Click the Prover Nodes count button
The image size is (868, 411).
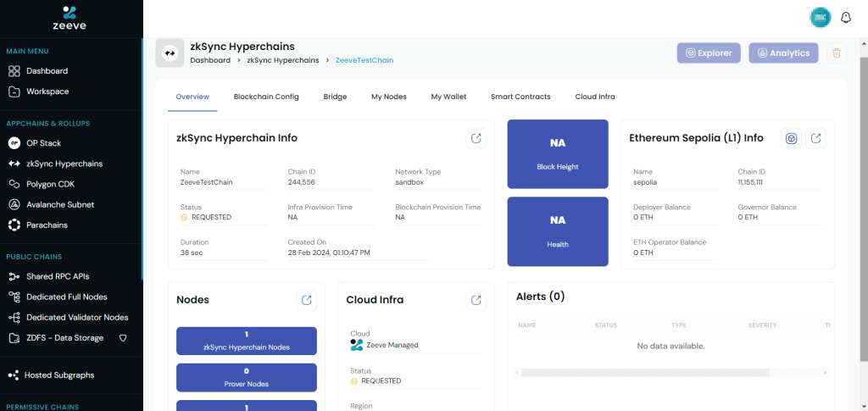[x=247, y=377]
